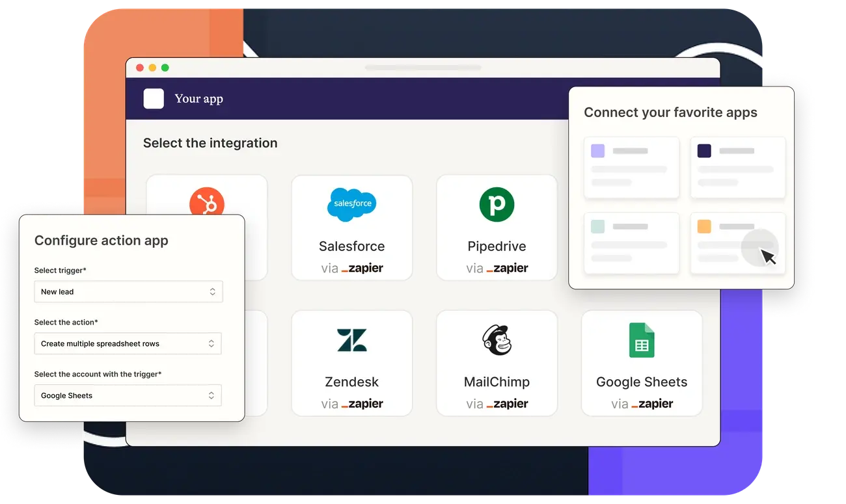This screenshot has height=504, width=846.
Task: Click the Select the integration heading
Action: coord(210,143)
